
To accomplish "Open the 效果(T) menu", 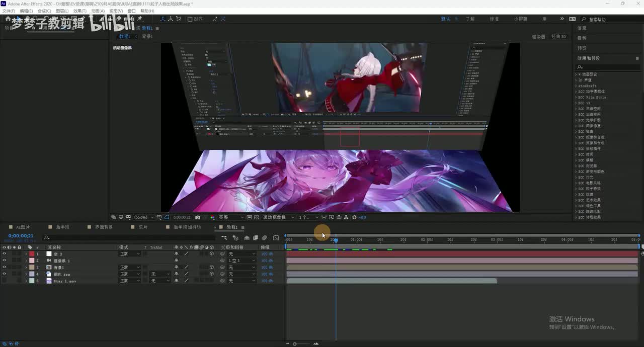I will 80,11.
